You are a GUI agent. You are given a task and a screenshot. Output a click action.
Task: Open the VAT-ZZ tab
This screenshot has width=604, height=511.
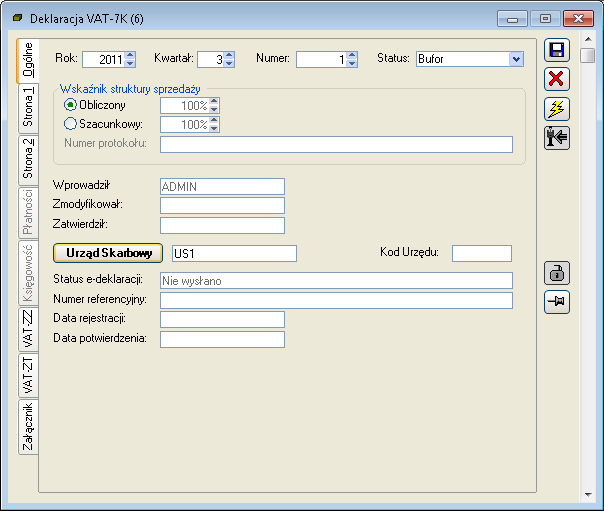[x=29, y=329]
